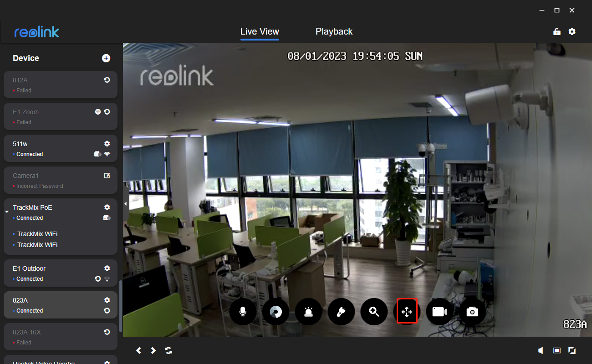Go to previous page of camera views
592x364 pixels.
[138, 350]
